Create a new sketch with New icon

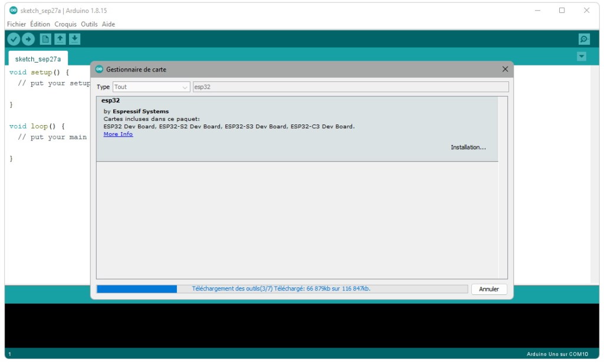click(45, 39)
